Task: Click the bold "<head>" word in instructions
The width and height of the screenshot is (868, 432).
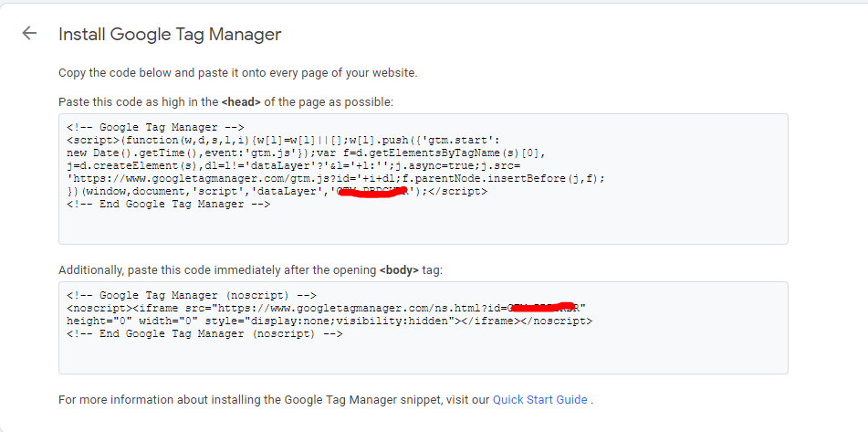Action: 241,101
